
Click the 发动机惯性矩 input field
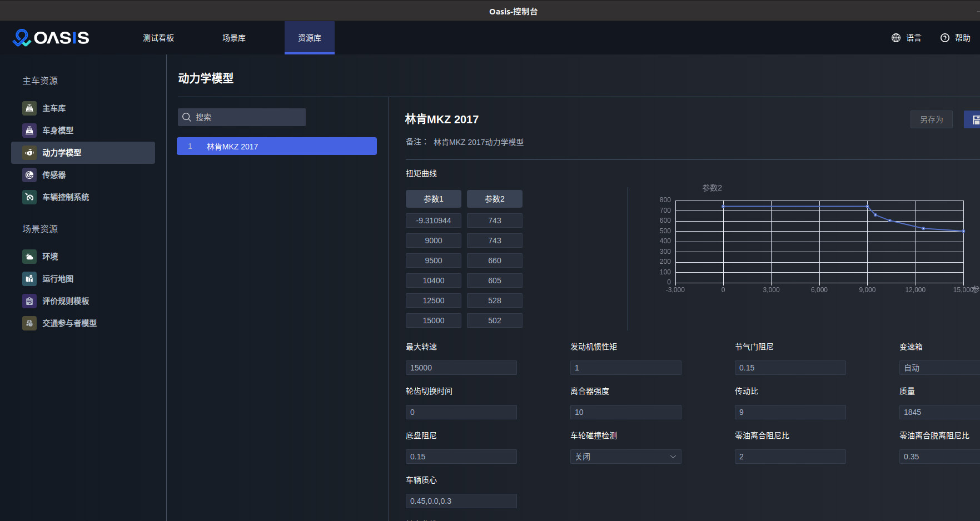point(626,368)
